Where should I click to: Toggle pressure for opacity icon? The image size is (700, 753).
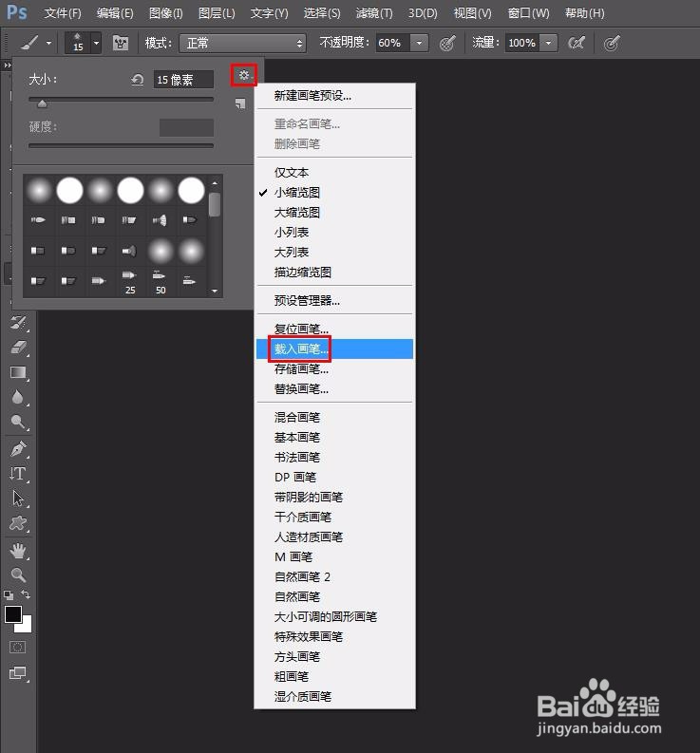[x=447, y=44]
